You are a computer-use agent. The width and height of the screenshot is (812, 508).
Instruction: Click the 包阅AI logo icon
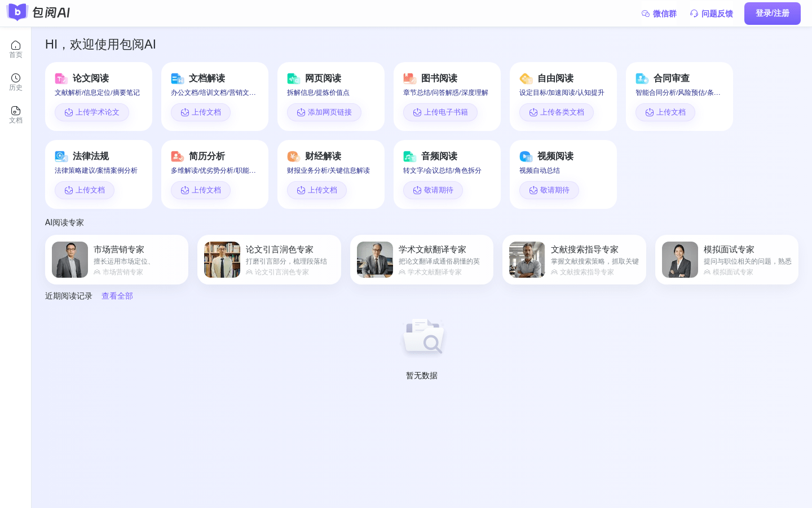[17, 12]
